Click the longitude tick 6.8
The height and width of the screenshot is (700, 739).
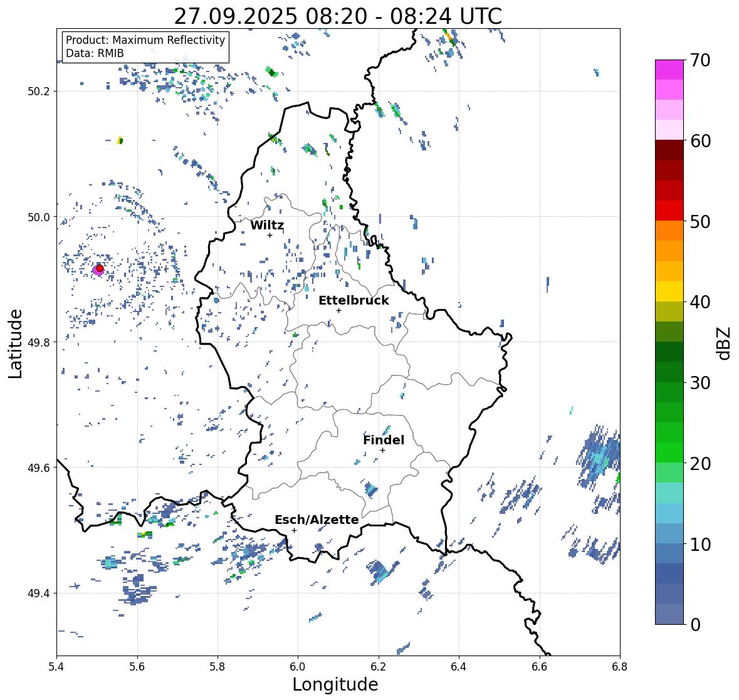pyautogui.click(x=620, y=666)
